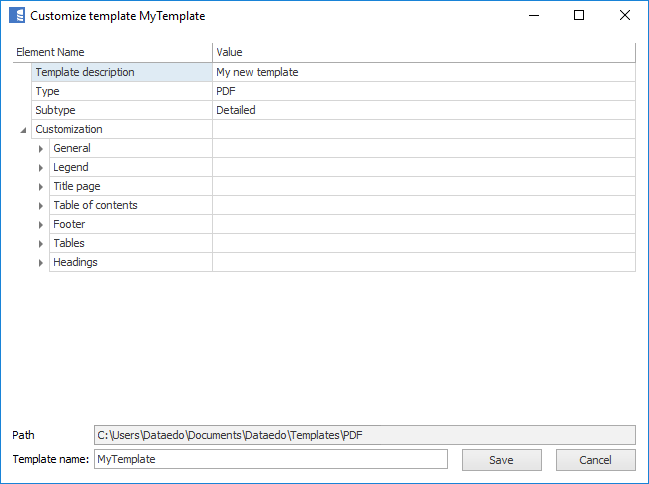This screenshot has width=649, height=484.
Task: Click the Template name input field
Action: point(270,459)
